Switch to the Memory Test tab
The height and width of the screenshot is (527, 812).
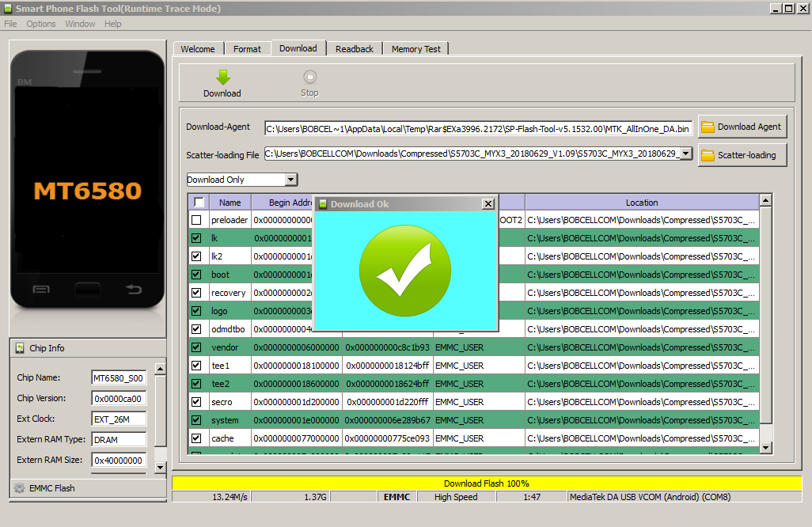[x=415, y=48]
